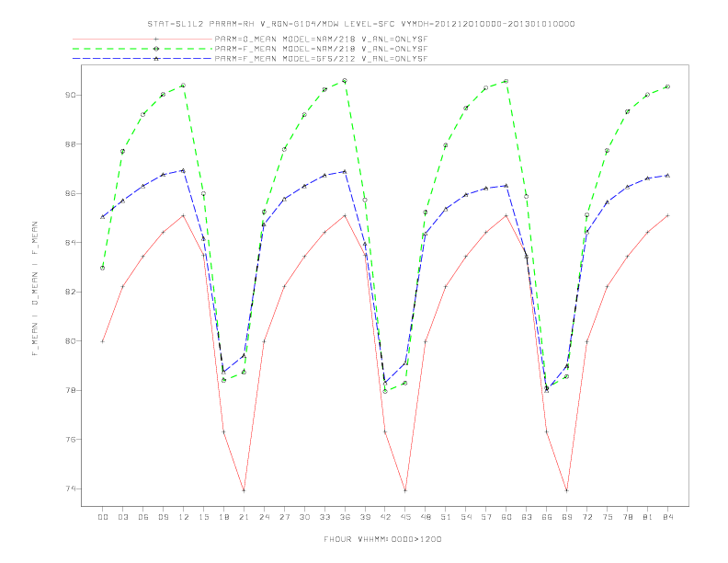This screenshot has width=728, height=563.
Task: Click blue GFS triangle marker at hour 00
Action: pos(103,217)
